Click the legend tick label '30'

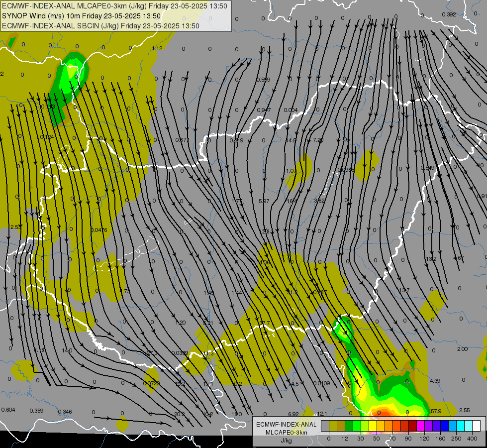(361, 439)
